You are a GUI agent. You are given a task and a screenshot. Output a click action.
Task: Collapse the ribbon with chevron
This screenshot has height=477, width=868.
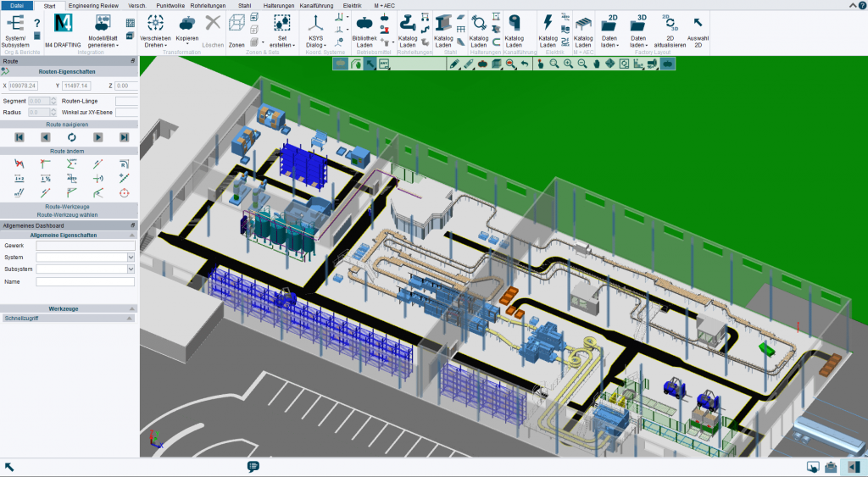pyautogui.click(x=853, y=5)
